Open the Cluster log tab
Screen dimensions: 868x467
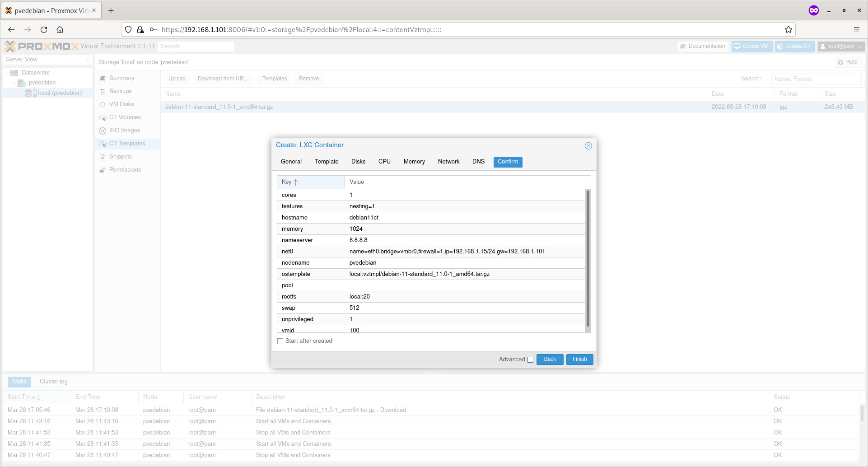click(54, 382)
